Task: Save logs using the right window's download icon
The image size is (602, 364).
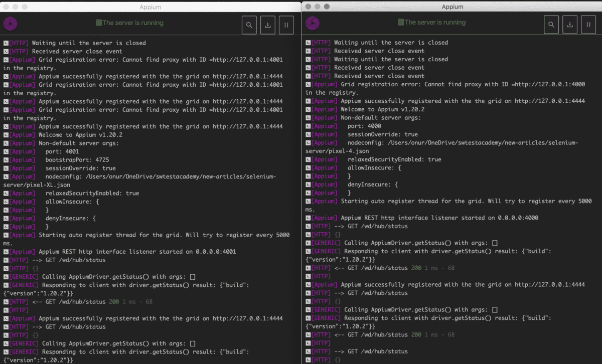Action: [x=569, y=24]
